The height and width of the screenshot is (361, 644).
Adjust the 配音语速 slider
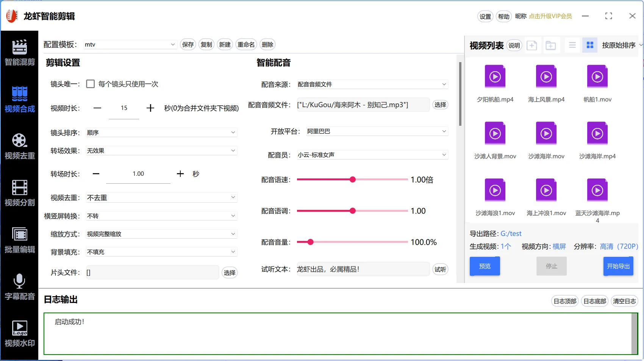[x=352, y=180]
